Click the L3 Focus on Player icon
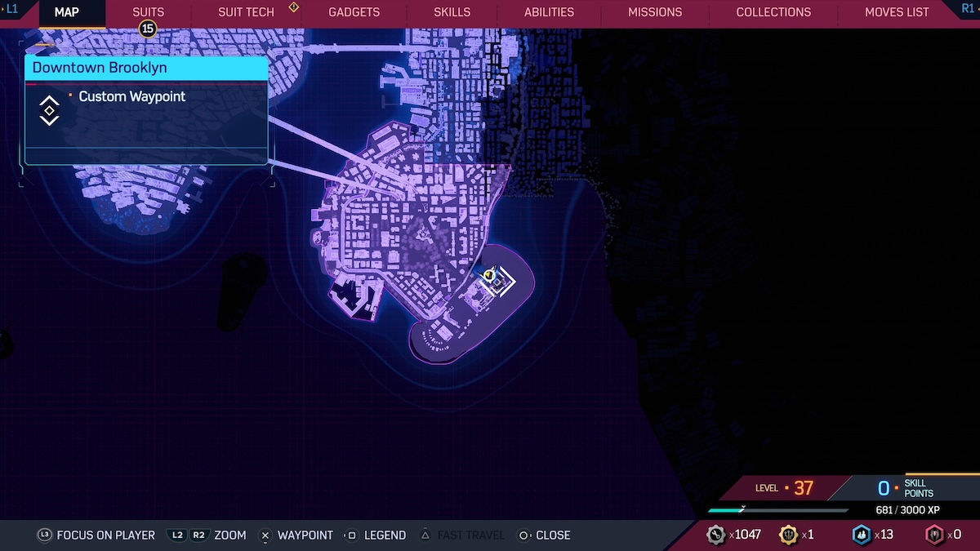Viewport: 980px width, 551px height. (x=45, y=535)
